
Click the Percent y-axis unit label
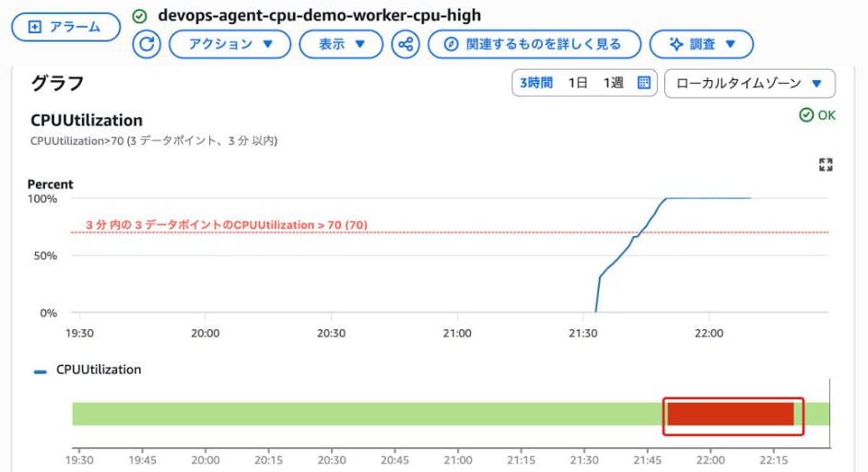click(x=51, y=184)
